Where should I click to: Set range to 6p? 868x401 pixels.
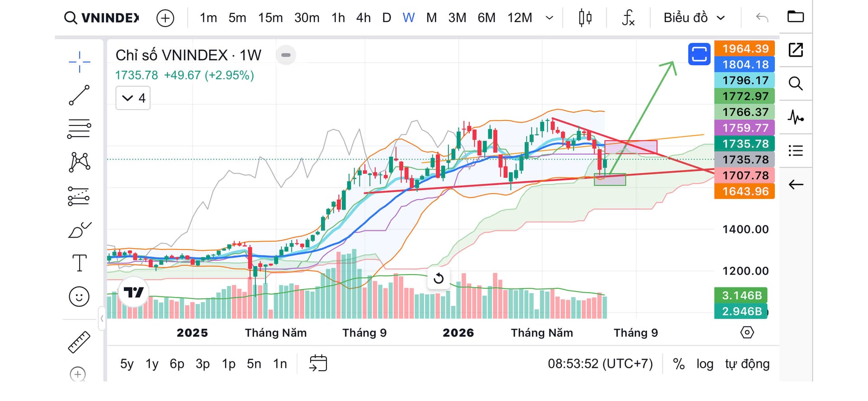177,364
